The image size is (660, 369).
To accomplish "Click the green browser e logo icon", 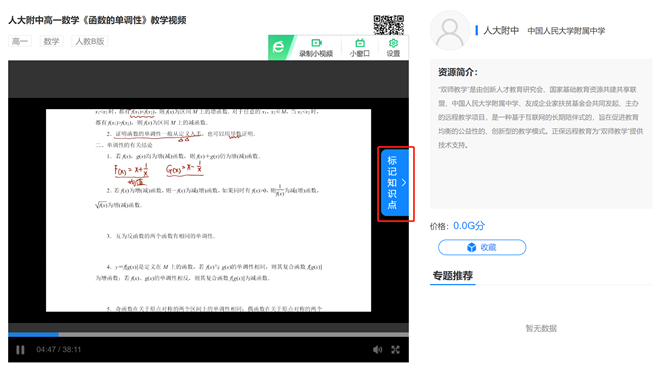I will tap(279, 47).
